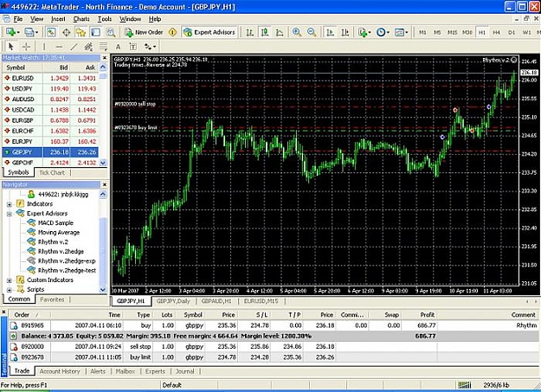The width and height of the screenshot is (541, 392).
Task: Select the equidistant channel tool
Action: coord(88,46)
